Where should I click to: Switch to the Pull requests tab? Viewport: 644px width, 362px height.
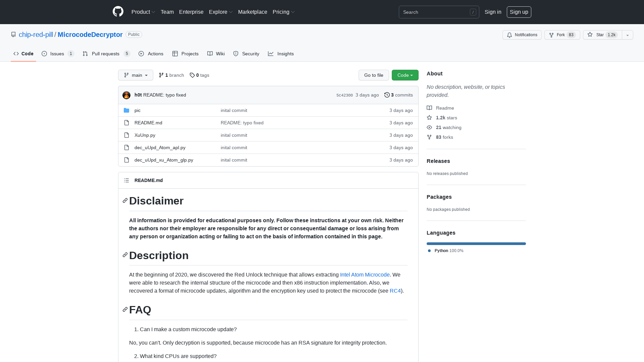click(x=106, y=54)
